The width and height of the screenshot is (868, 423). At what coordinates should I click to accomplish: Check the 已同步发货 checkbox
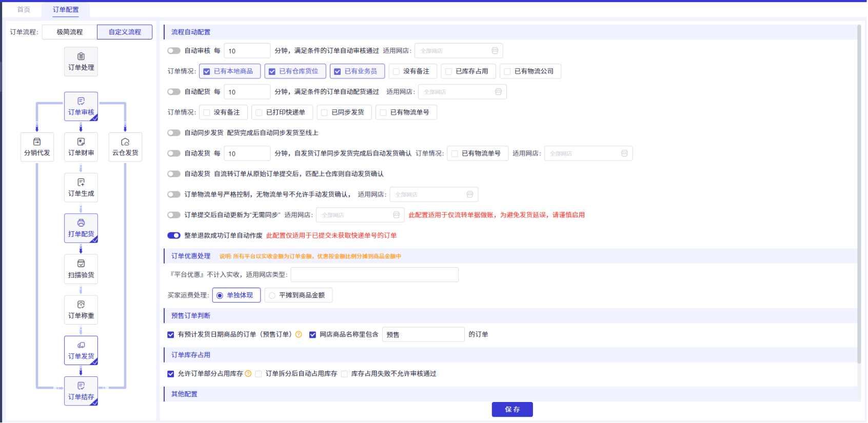(324, 112)
